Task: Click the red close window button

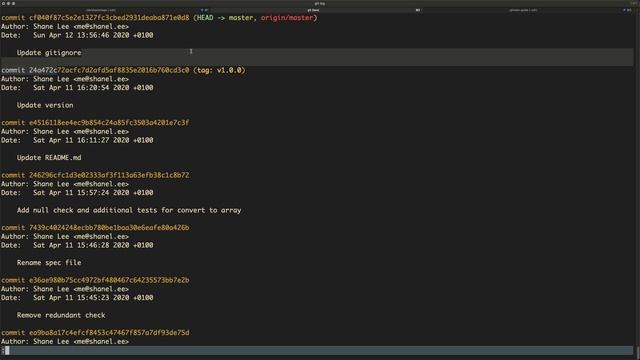Action: 3,3
